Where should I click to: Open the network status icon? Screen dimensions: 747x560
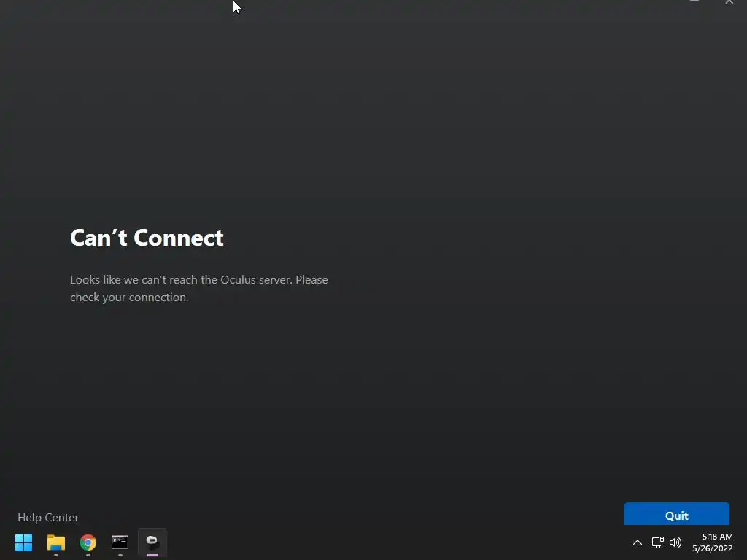[x=657, y=542]
